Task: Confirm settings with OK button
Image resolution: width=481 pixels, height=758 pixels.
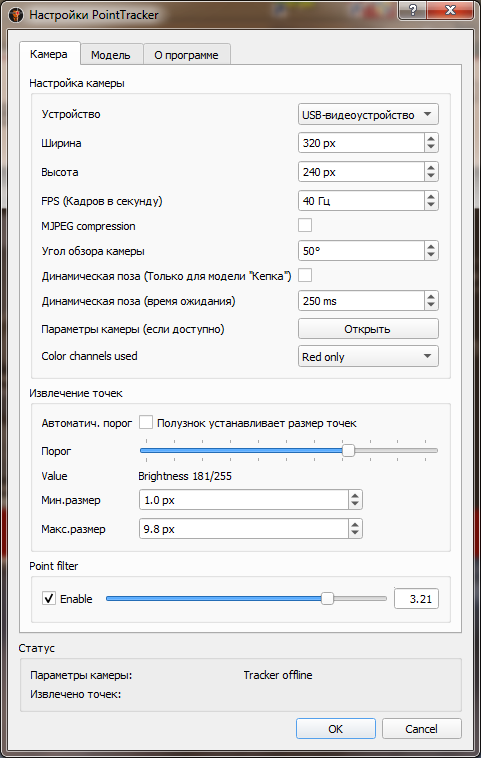Action: click(335, 729)
